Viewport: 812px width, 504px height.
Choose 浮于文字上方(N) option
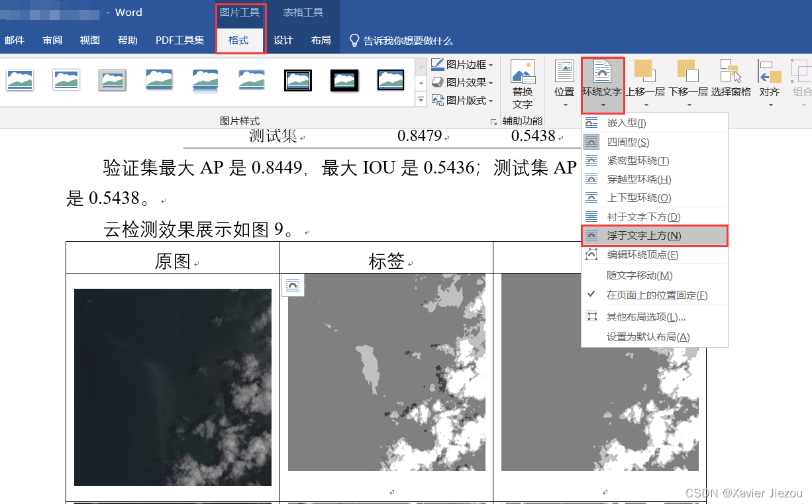654,235
